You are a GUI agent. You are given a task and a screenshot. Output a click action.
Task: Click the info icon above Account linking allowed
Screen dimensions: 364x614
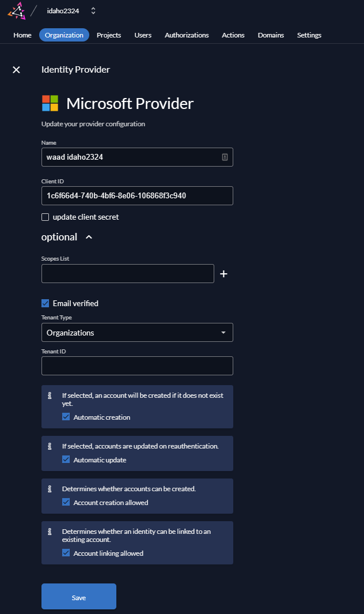point(48,532)
